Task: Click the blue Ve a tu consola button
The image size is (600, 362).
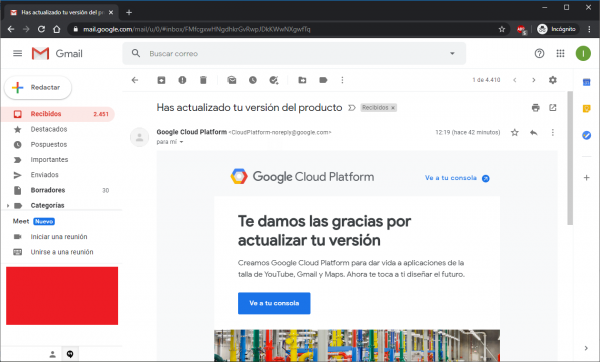Action: (x=274, y=303)
